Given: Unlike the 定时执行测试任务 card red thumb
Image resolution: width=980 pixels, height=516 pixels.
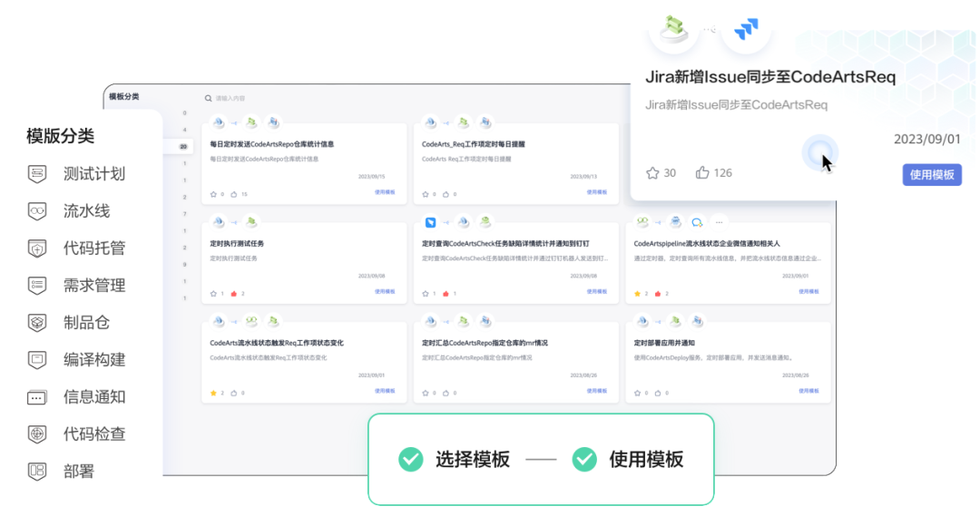Looking at the screenshot, I should coord(234,294).
